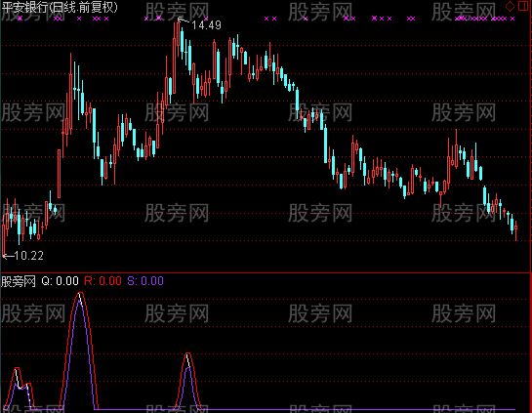Viewport: 532px width, 413px height.
Task: Click the red split-window square icon
Action: coord(523,6)
